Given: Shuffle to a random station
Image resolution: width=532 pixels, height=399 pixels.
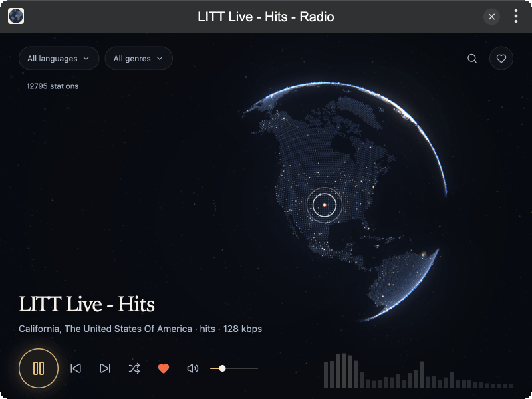Looking at the screenshot, I should click(x=134, y=368).
